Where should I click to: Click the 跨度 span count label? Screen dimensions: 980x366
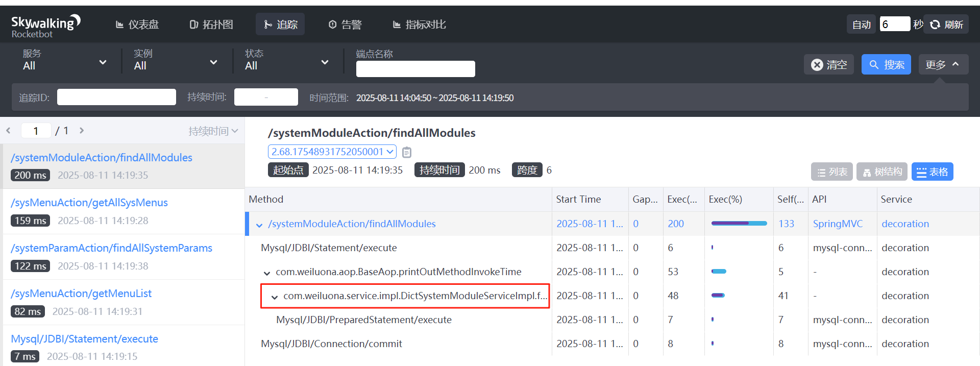point(527,170)
